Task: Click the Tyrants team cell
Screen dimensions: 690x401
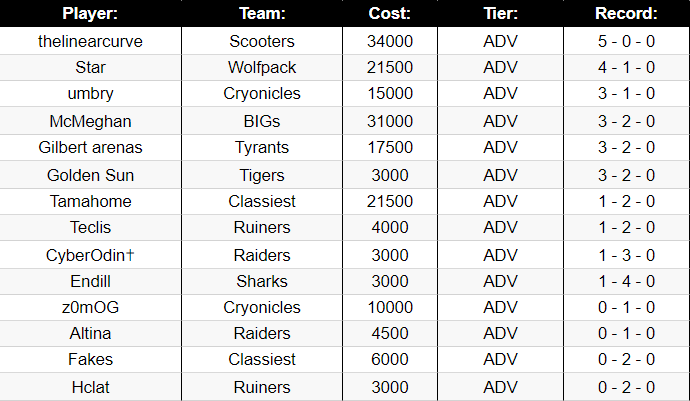Action: (x=262, y=147)
